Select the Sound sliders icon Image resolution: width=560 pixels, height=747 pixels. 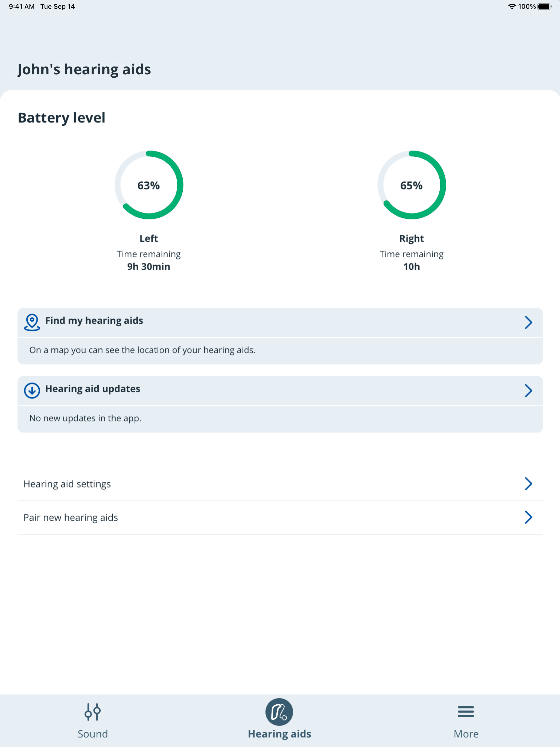(x=92, y=711)
